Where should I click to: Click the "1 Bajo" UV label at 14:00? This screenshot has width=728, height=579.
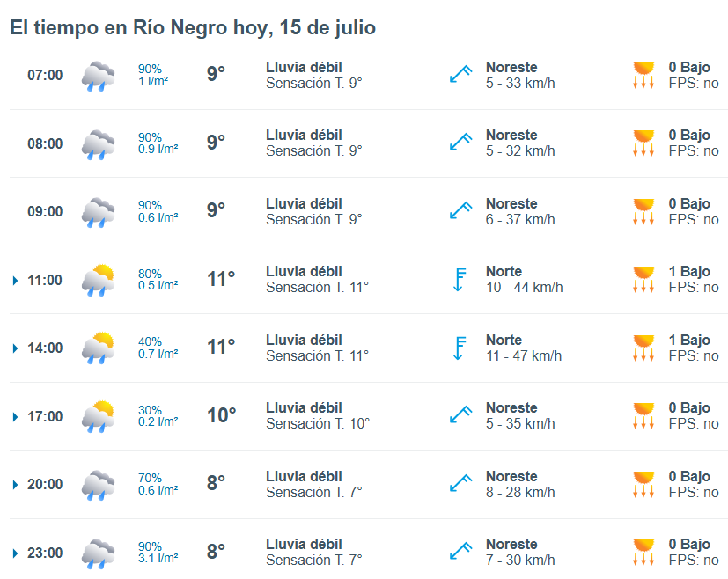tap(689, 340)
